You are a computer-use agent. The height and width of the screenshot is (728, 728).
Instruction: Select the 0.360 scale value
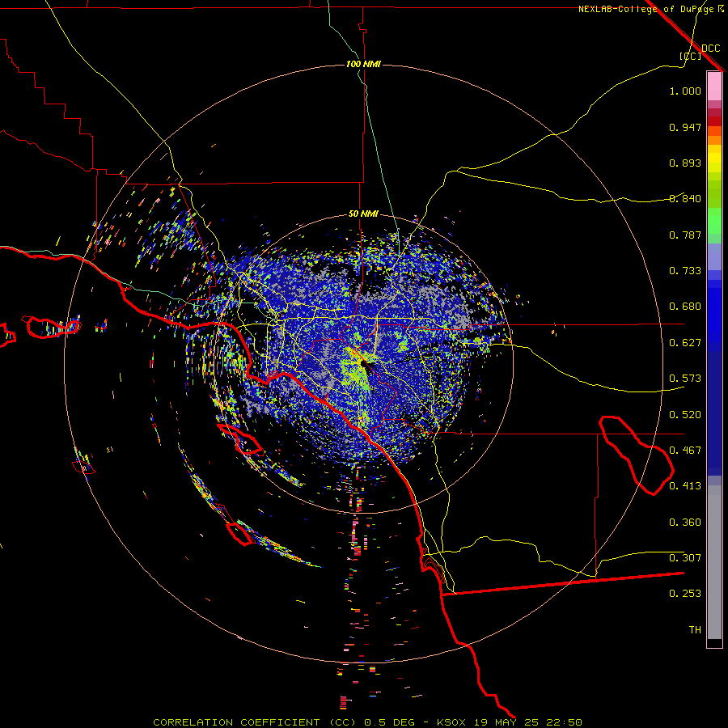pyautogui.click(x=685, y=523)
